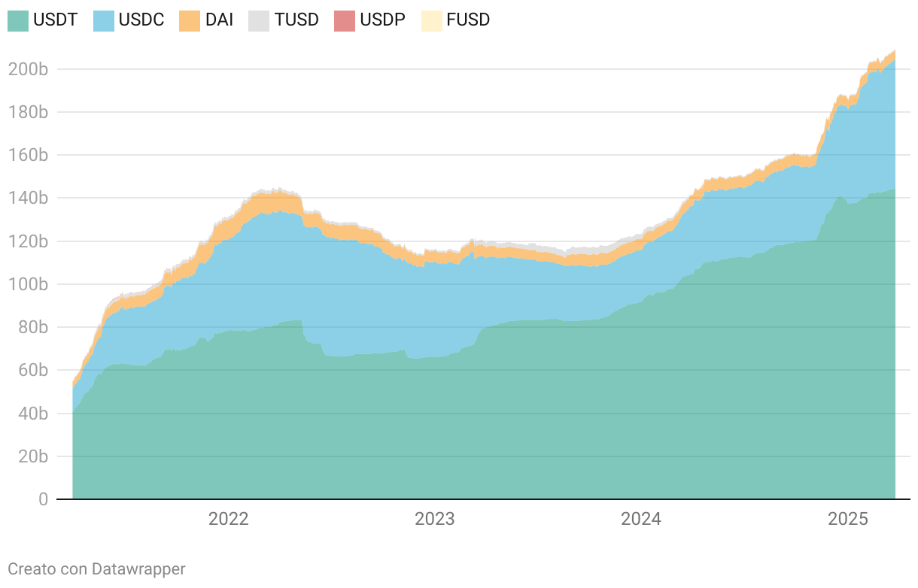Viewport: 918px width, 588px height.
Task: Click the green USDT legend swatch
Action: 18,20
